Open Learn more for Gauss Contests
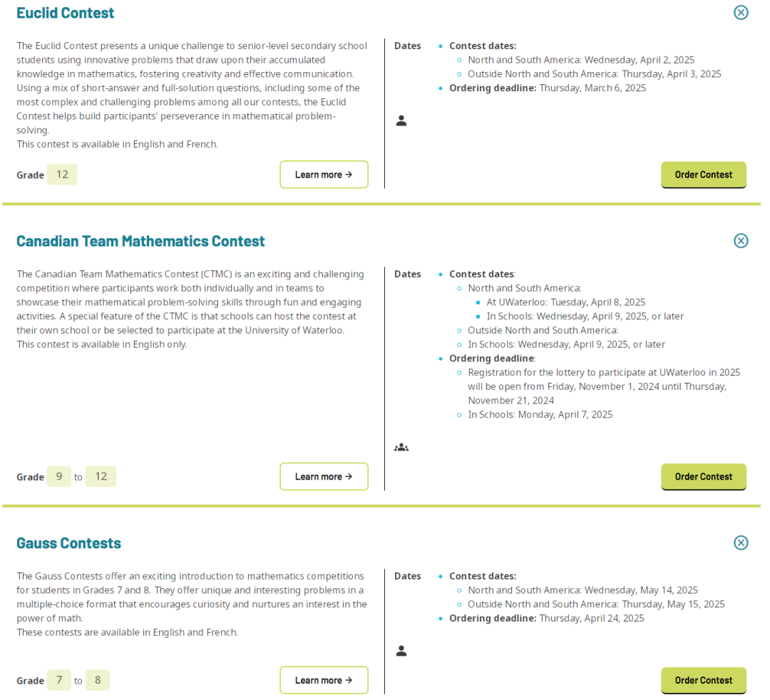The height and width of the screenshot is (700, 770). (324, 680)
